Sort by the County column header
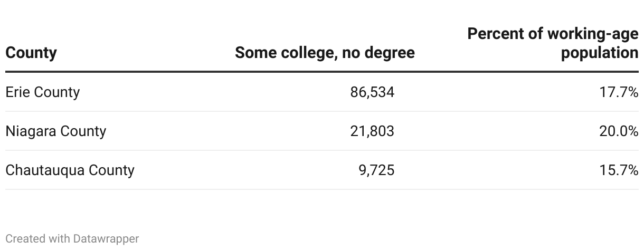This screenshot has width=644, height=251. pyautogui.click(x=31, y=53)
